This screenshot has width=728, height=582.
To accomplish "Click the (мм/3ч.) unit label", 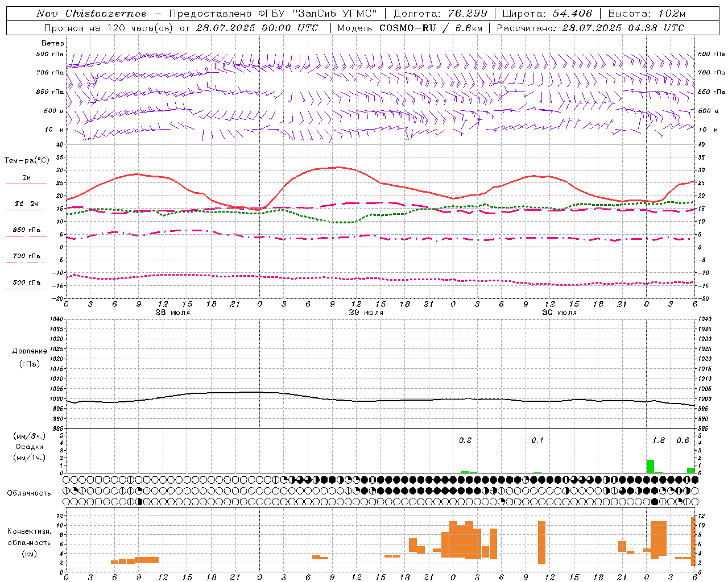I will click(x=29, y=436).
